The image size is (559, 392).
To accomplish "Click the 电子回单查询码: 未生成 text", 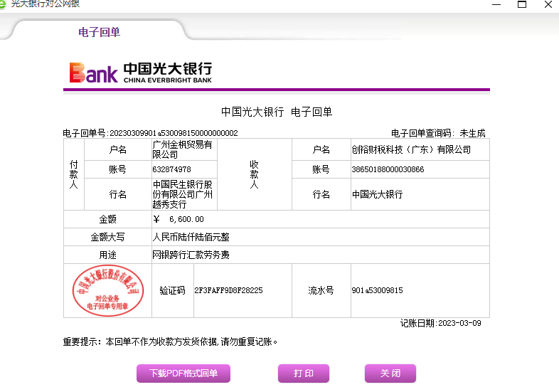I will pyautogui.click(x=438, y=133).
